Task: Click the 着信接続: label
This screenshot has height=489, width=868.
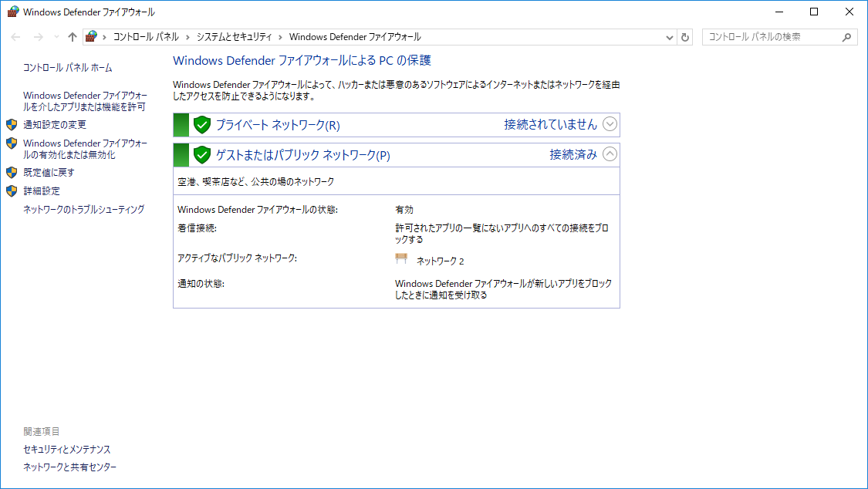Action: [197, 228]
